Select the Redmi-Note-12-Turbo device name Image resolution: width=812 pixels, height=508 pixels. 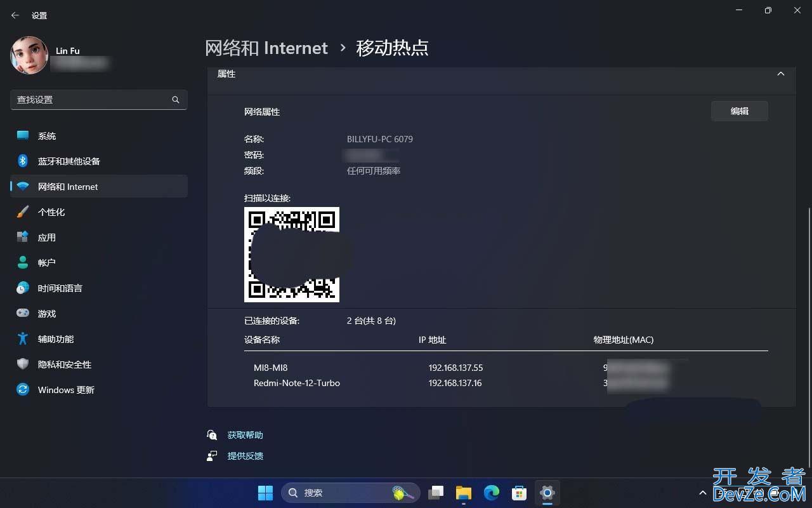(297, 383)
